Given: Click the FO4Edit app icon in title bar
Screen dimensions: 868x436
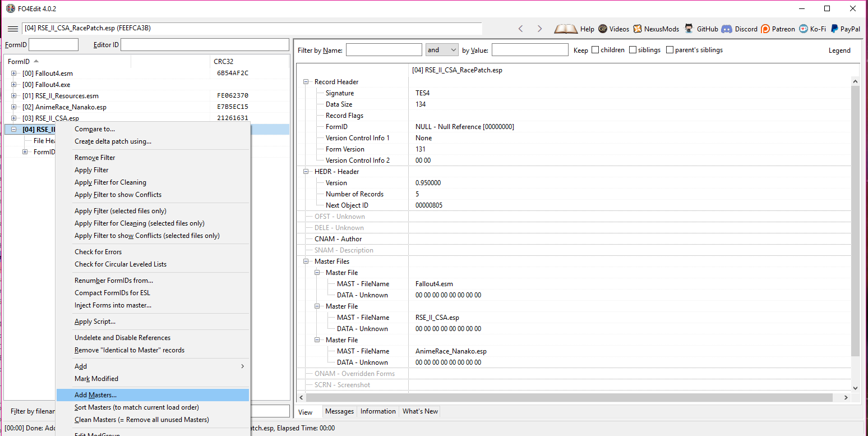Looking at the screenshot, I should (x=10, y=8).
